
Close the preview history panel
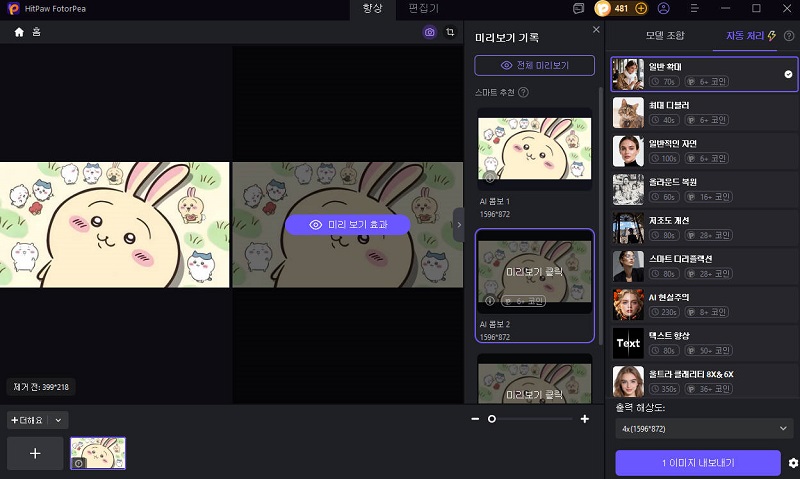point(596,30)
